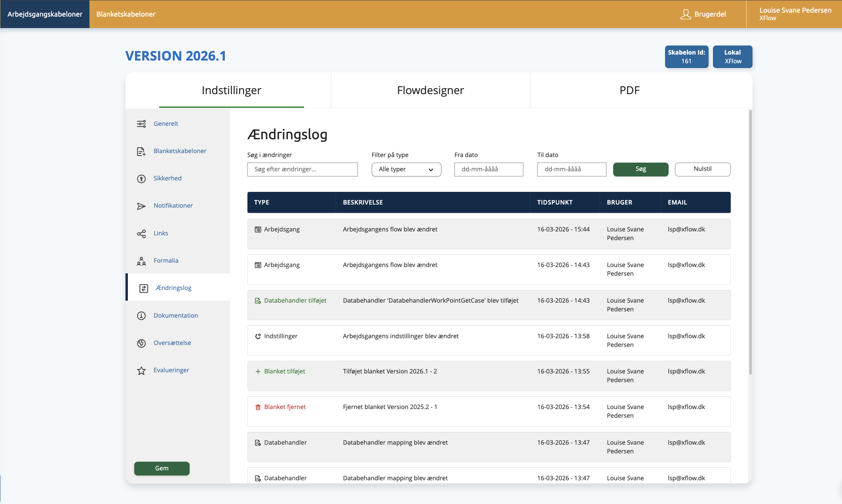Click the vertical scrollbar of the change log
This screenshot has height=504, width=842.
(750, 242)
